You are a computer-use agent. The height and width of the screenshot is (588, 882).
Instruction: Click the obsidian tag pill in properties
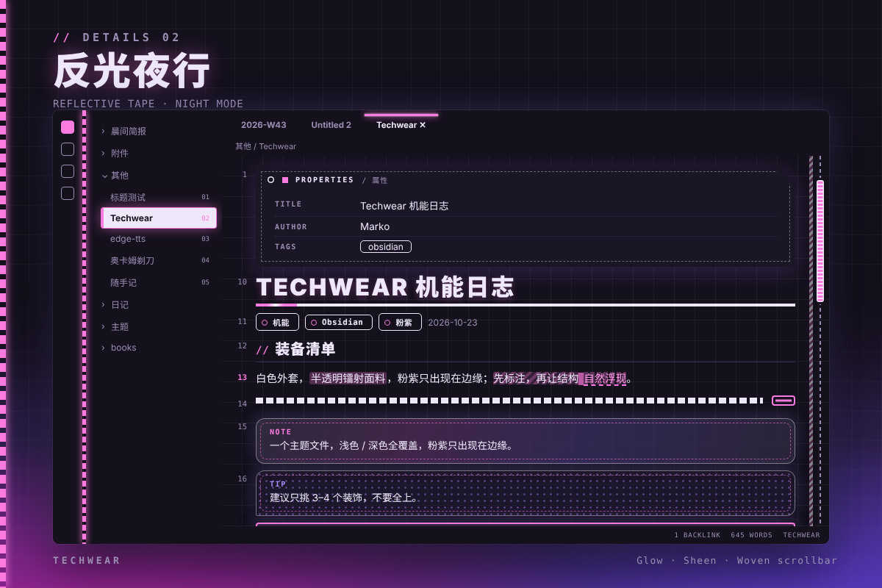coord(386,247)
